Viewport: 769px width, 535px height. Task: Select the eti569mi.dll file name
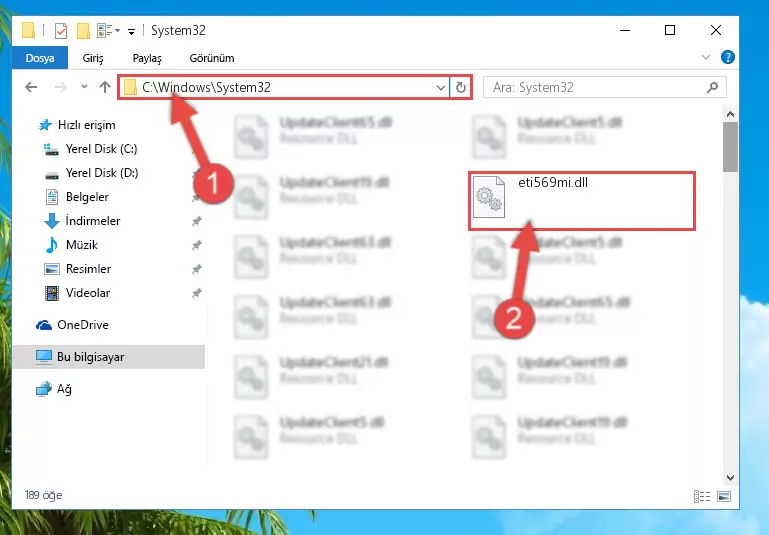point(553,182)
